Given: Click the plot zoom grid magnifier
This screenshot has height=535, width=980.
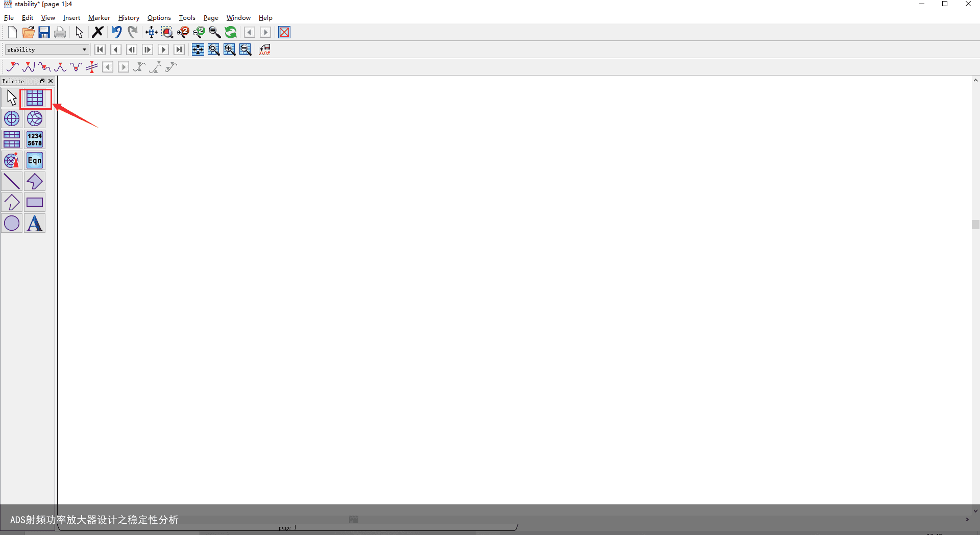Looking at the screenshot, I should coord(213,50).
